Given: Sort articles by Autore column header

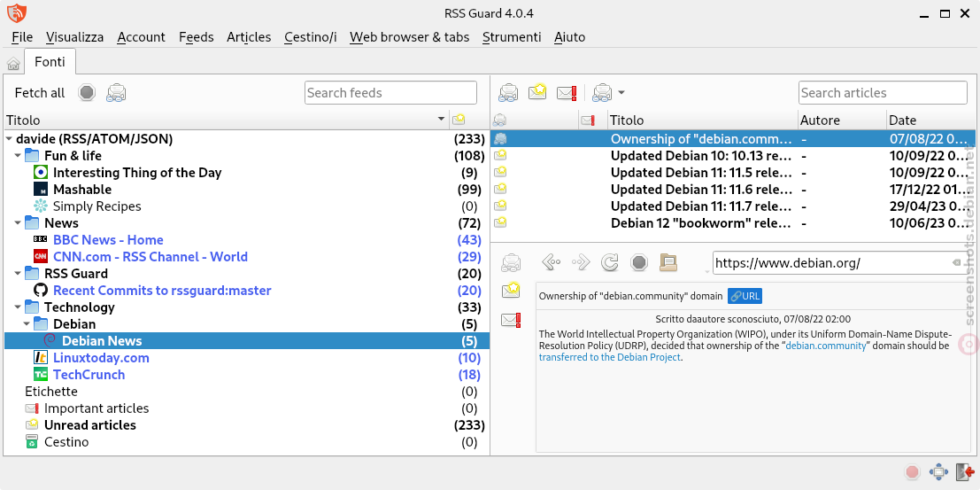Looking at the screenshot, I should (x=842, y=121).
